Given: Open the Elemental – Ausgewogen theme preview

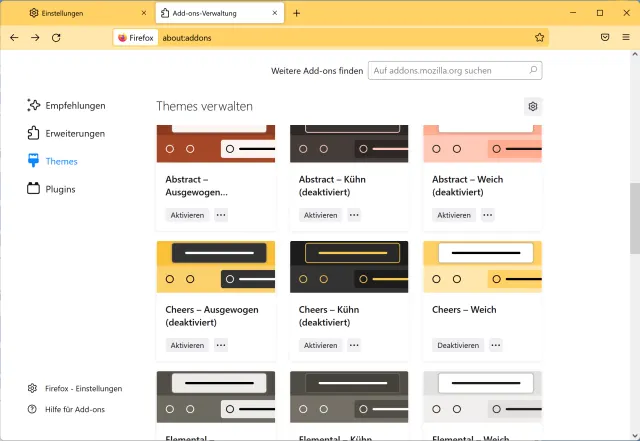Looking at the screenshot, I should [x=216, y=397].
